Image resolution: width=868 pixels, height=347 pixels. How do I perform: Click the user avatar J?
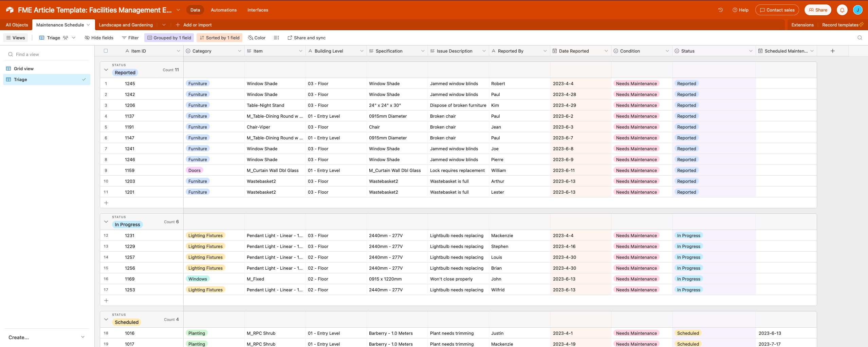857,10
